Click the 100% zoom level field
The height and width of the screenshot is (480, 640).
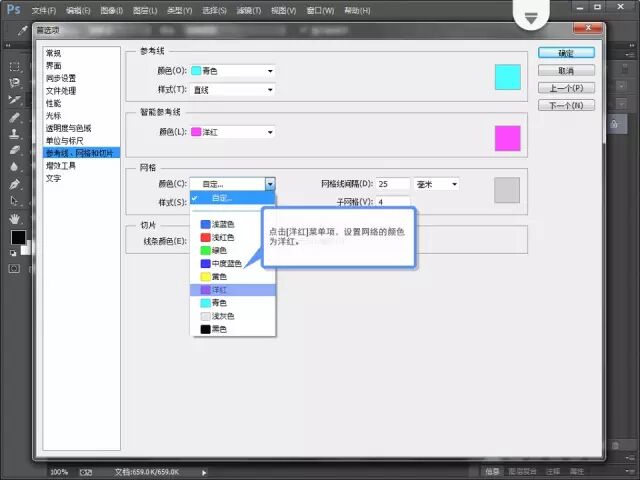59,472
